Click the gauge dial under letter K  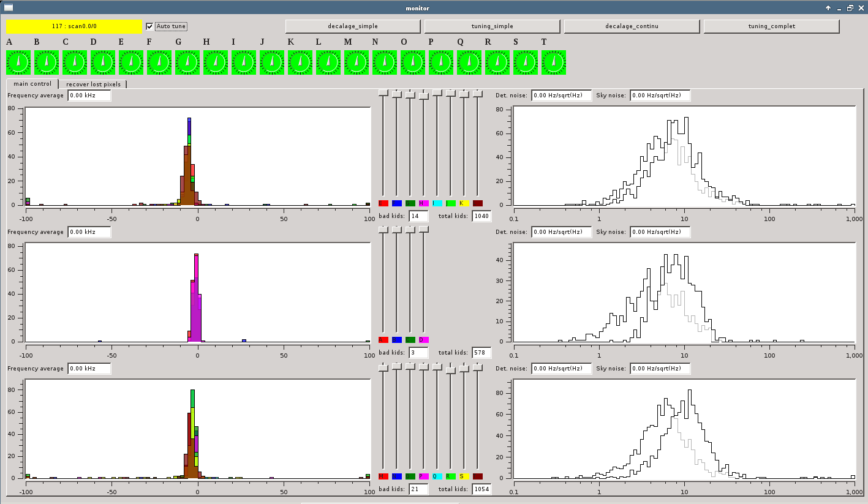[x=300, y=62]
